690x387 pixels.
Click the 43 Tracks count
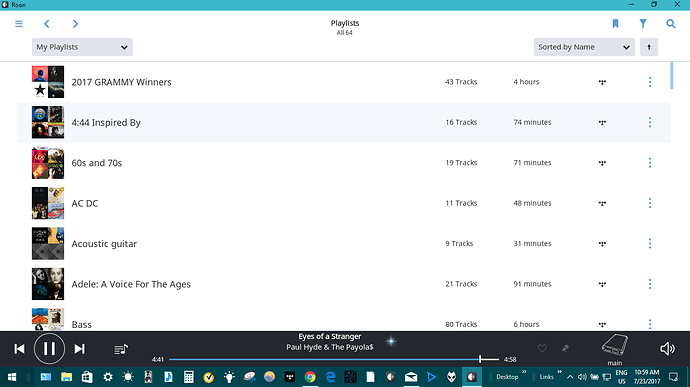[461, 82]
